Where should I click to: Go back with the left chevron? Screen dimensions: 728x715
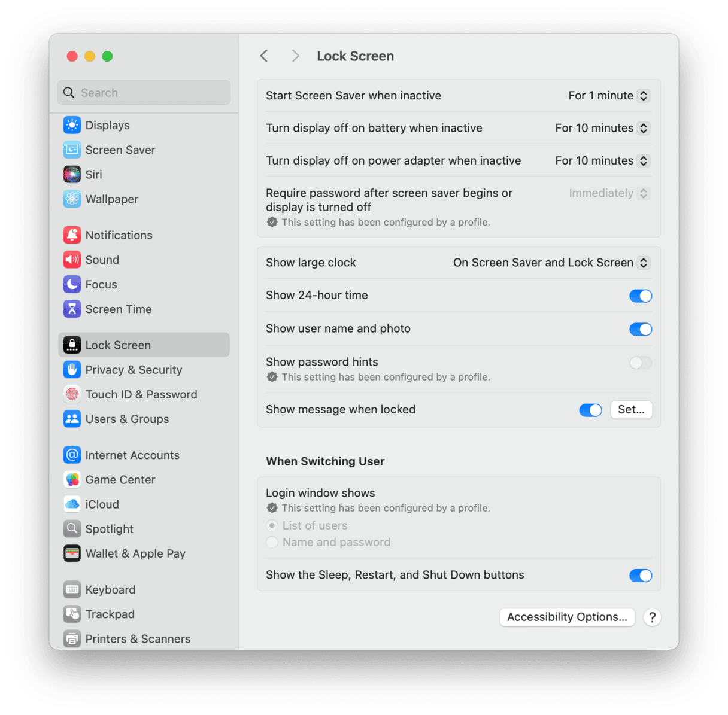(x=264, y=56)
